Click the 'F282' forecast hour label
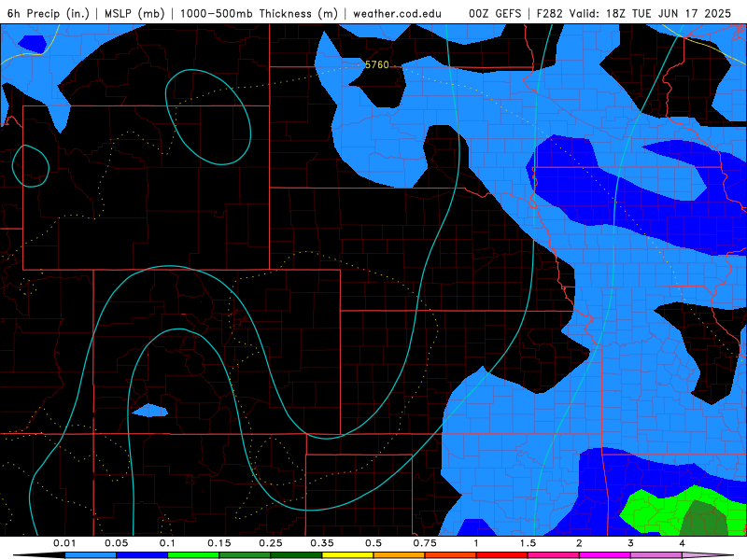This screenshot has width=747, height=560. click(551, 13)
